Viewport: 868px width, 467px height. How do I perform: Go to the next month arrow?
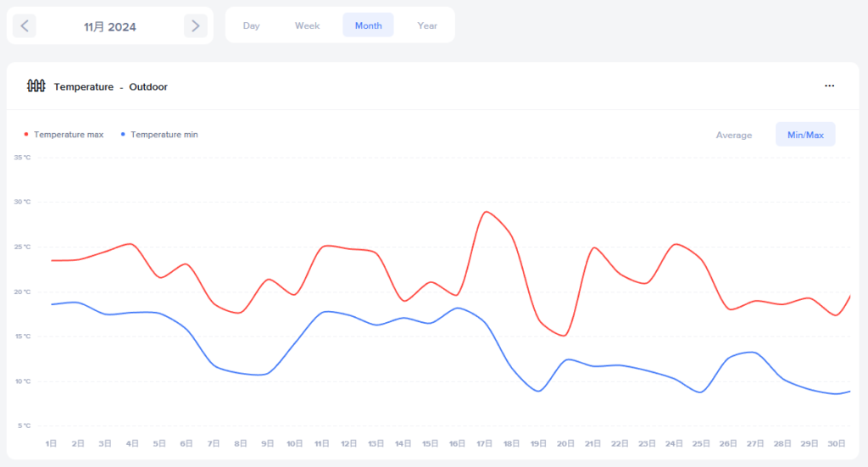196,26
